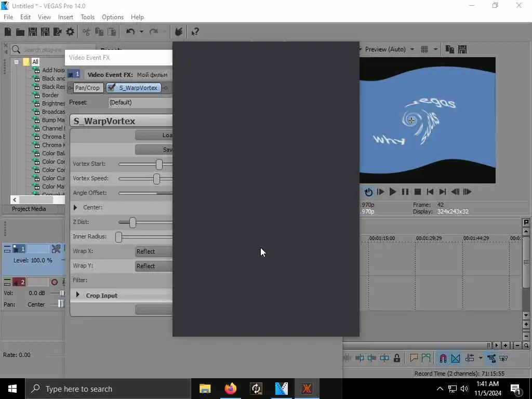Click the Insert Marker icon
This screenshot has height=399, width=532.
(x=414, y=358)
